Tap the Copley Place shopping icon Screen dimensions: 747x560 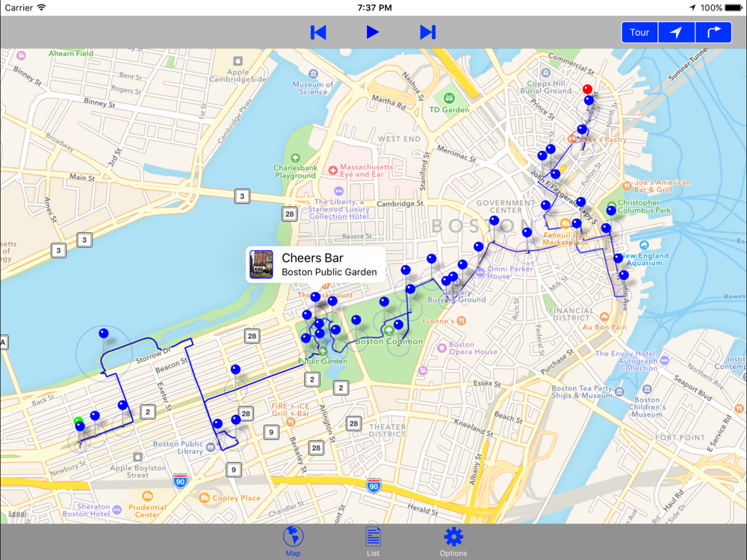(205, 498)
